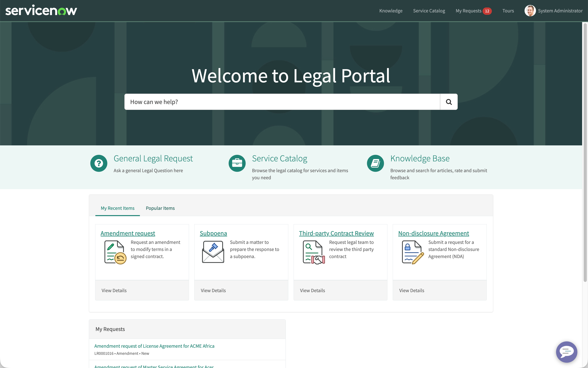This screenshot has height=368, width=588.
Task: Open the Knowledge Base heading link
Action: coord(420,158)
